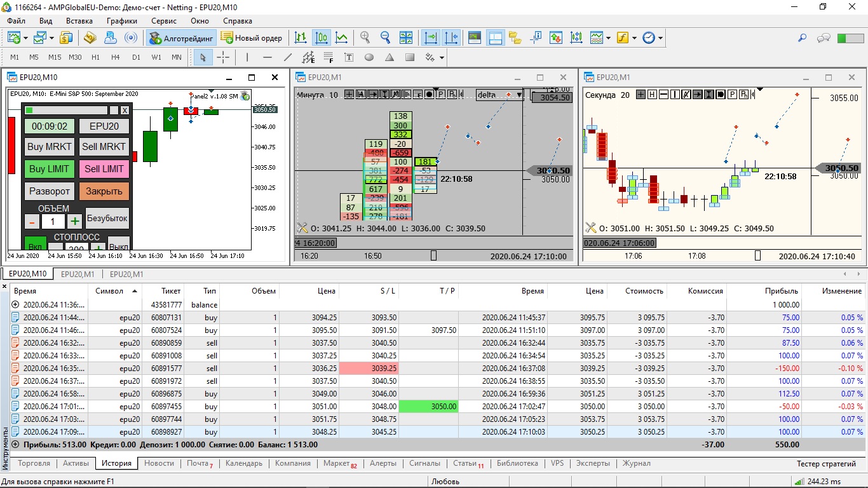Expand the indicators list dropdown arrow
The image size is (868, 488).
608,38
